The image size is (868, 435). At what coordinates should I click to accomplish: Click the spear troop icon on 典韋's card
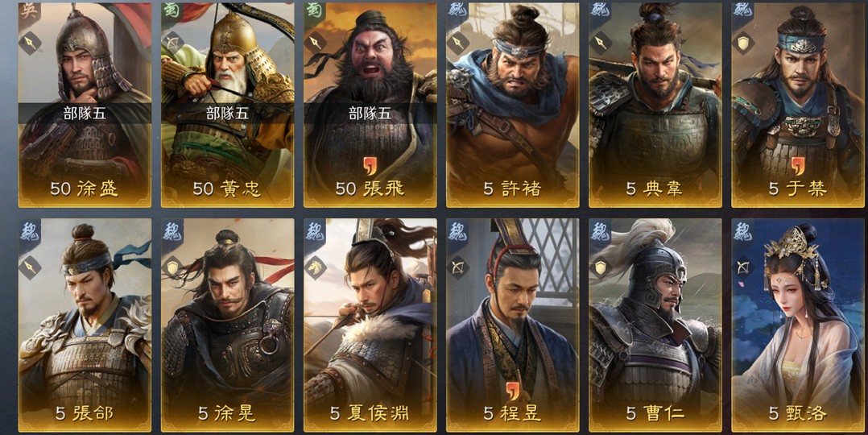(x=600, y=43)
